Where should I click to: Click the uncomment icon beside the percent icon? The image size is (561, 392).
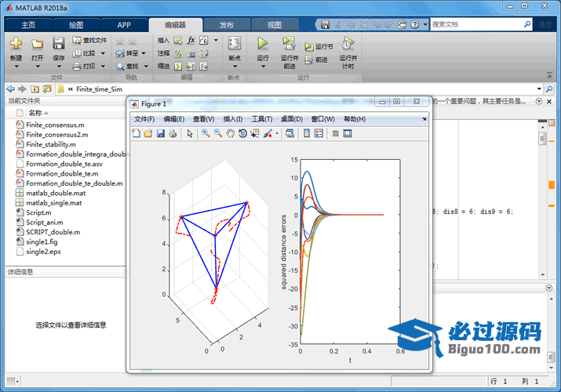coord(191,53)
